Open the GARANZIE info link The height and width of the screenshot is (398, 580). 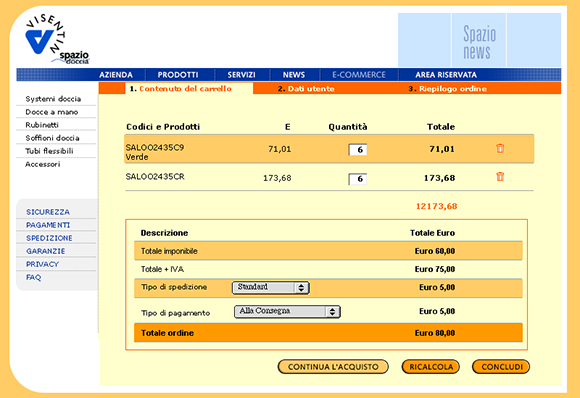[45, 251]
